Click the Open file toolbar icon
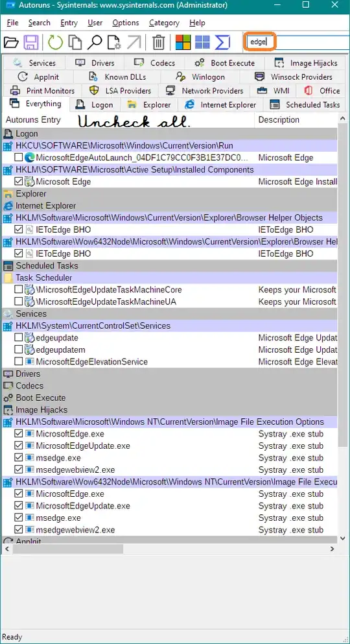Screen dimensions: 350x644 pyautogui.click(x=11, y=42)
